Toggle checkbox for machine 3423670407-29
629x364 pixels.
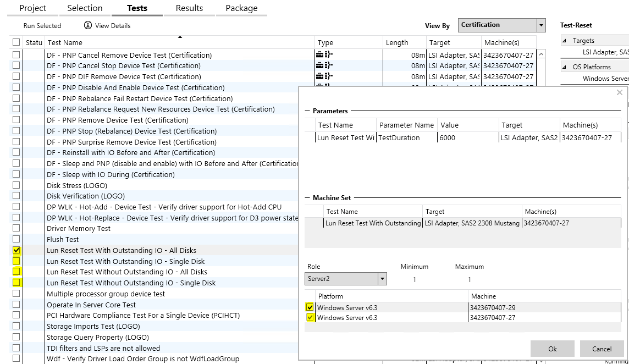pyautogui.click(x=310, y=307)
